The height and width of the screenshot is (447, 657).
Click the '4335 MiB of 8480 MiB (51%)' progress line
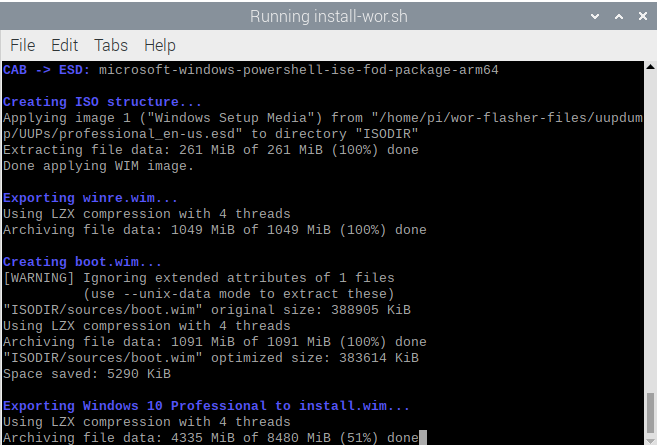point(210,438)
